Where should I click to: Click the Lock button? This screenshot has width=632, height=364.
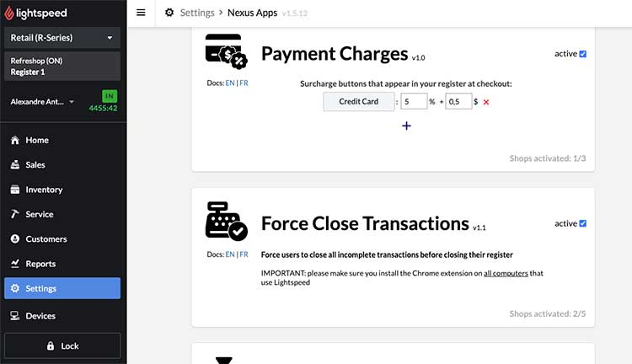click(x=62, y=345)
